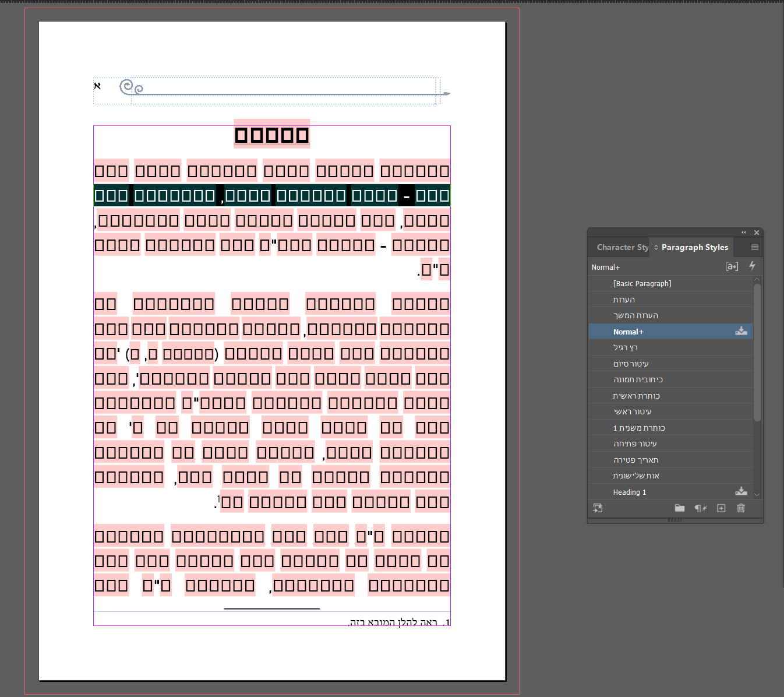The height and width of the screenshot is (697, 784).
Task: Apply the [Basic Paragraph] style
Action: 642,283
